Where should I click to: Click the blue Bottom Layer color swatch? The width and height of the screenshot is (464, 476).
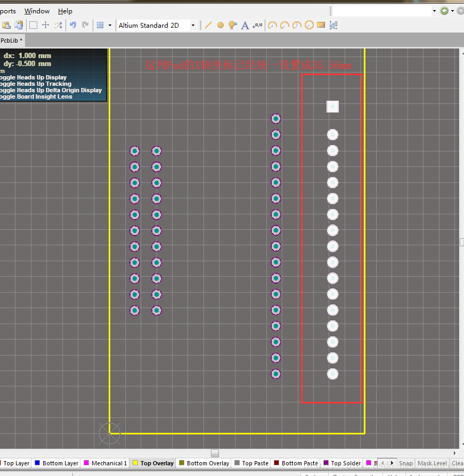37,463
